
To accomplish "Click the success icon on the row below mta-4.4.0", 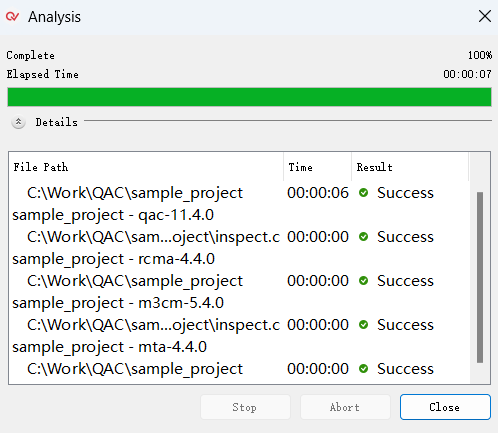I will [x=363, y=368].
